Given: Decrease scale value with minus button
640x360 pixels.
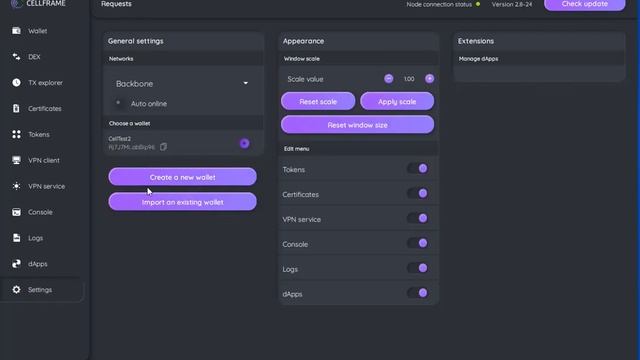Looking at the screenshot, I should coord(389,79).
